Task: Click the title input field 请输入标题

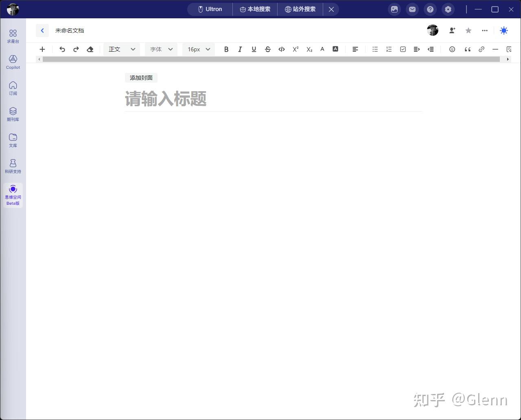Action: click(x=204, y=99)
